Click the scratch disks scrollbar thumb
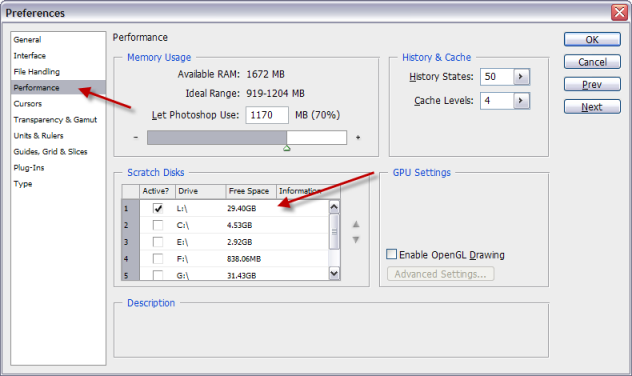The width and height of the screenshot is (632, 376). pos(334,232)
